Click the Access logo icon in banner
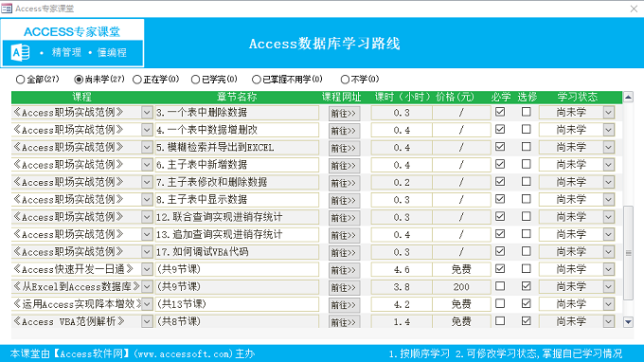This screenshot has height=362, width=644. coord(20,53)
